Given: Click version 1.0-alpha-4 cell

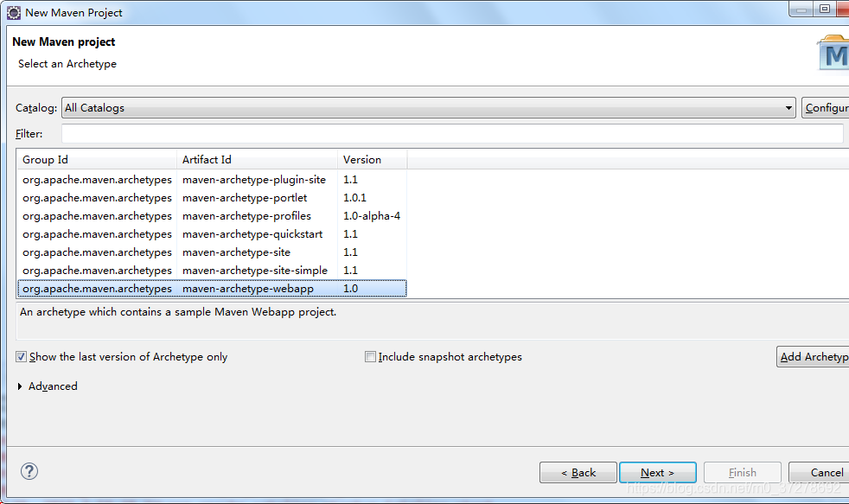Looking at the screenshot, I should (x=372, y=216).
